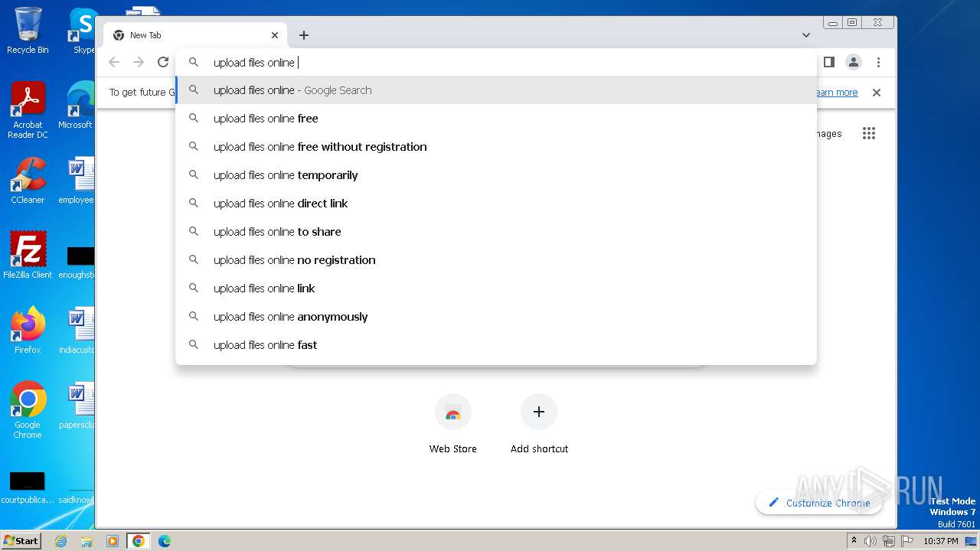The image size is (980, 551).
Task: Select the New Tab tab
Action: tap(195, 35)
